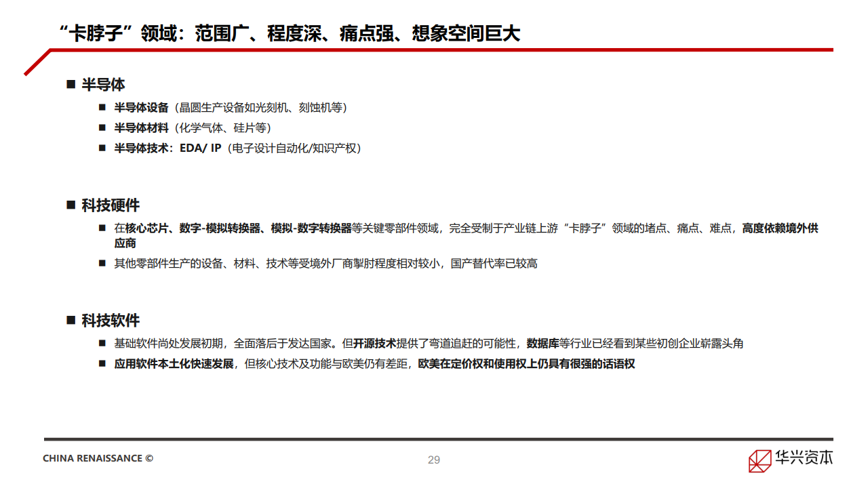Click the red 华兴资本 cube logo icon

click(760, 460)
